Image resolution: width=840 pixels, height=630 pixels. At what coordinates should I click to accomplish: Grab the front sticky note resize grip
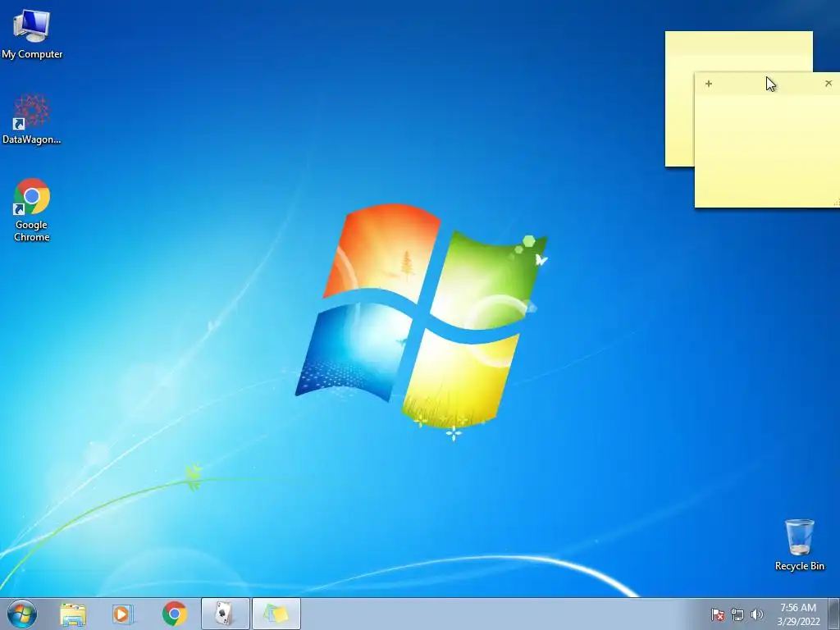836,203
